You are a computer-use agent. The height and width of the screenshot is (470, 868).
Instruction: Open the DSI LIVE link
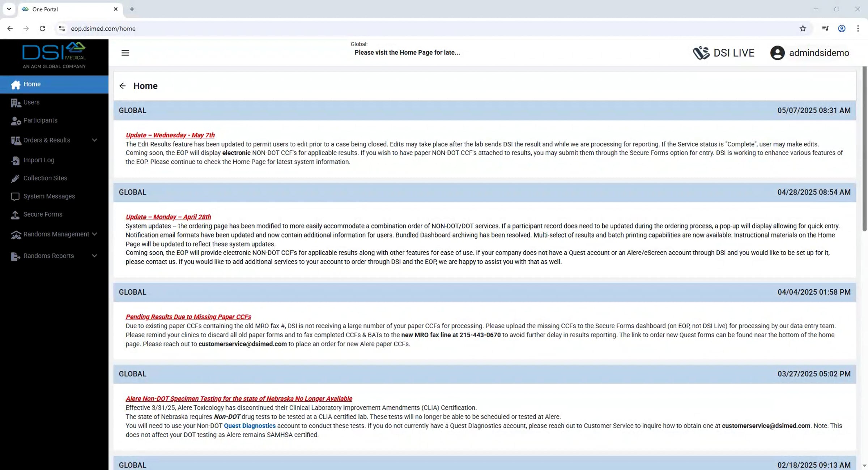click(x=723, y=53)
